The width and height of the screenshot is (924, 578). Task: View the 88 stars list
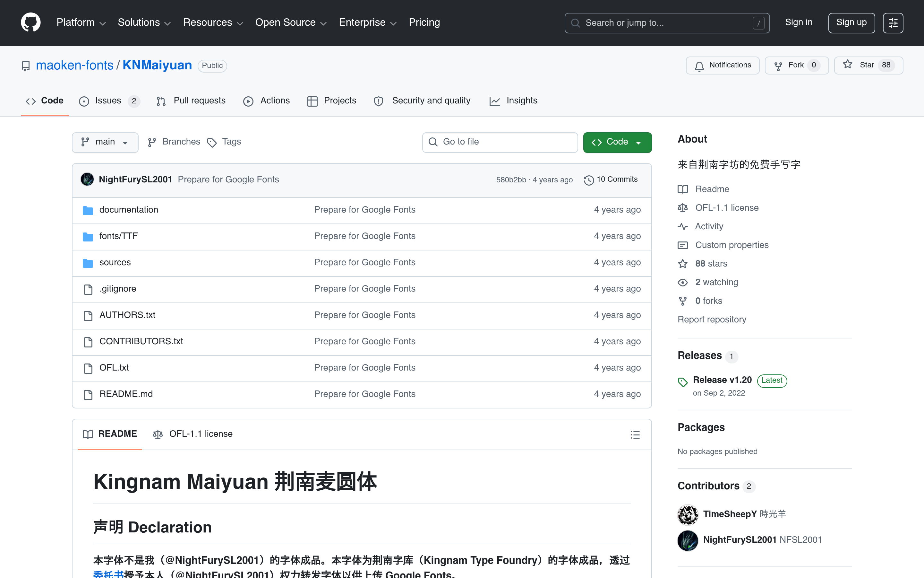703,264
